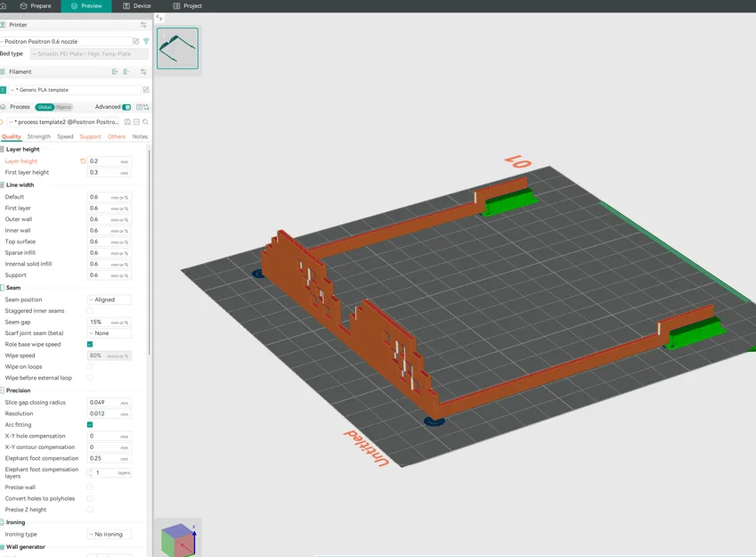Open process template2 preset dropdown

click(63, 122)
